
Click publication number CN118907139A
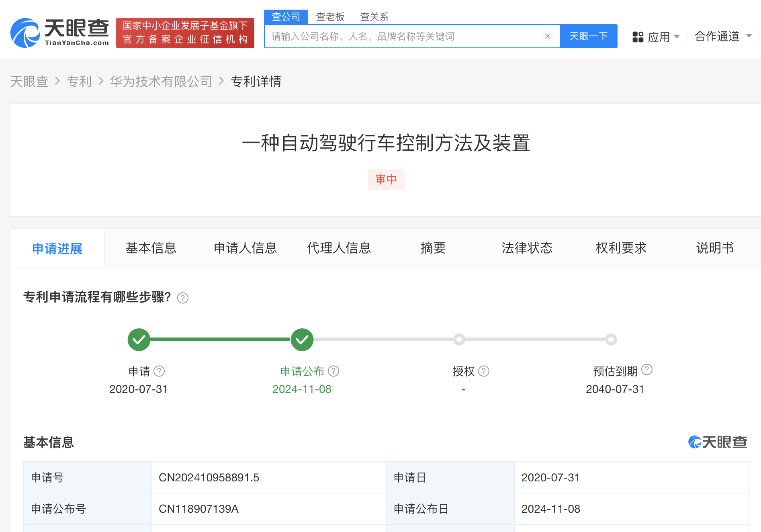coord(198,509)
